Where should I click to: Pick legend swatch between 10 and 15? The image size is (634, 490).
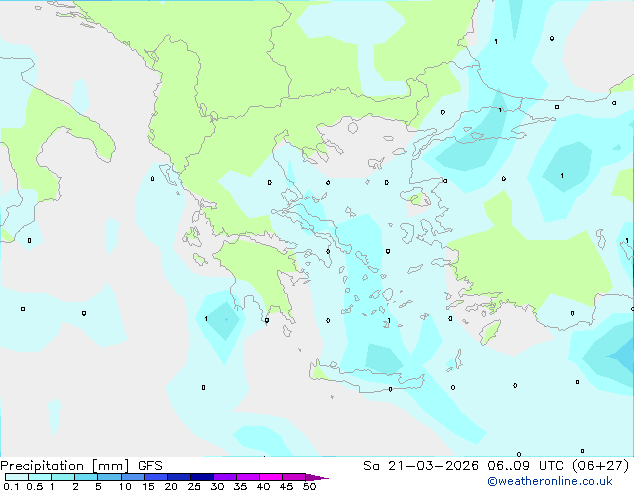click(133, 477)
